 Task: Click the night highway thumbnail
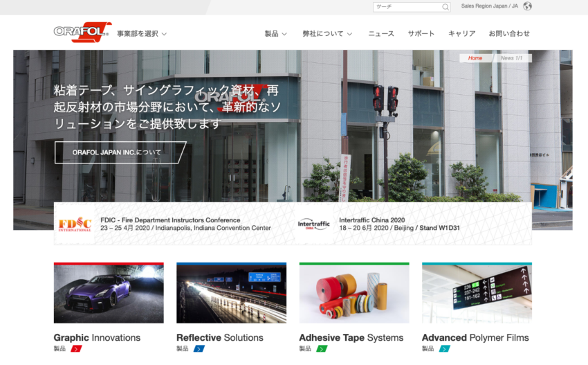click(231, 293)
